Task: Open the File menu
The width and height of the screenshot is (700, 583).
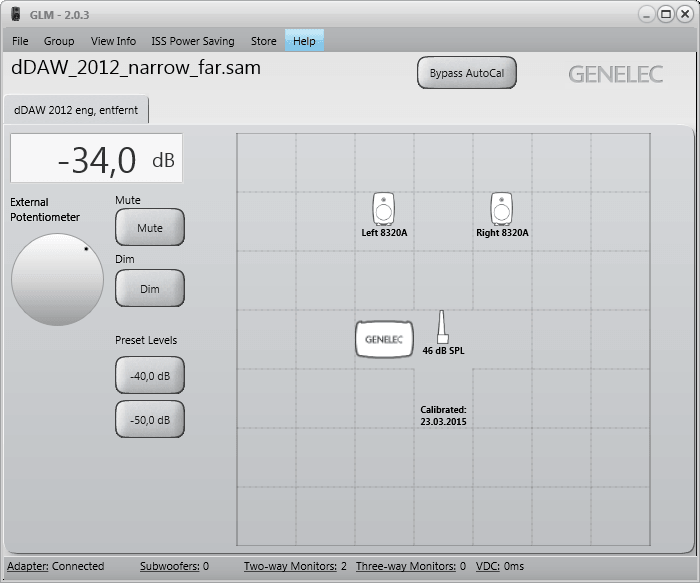Action: click(20, 41)
